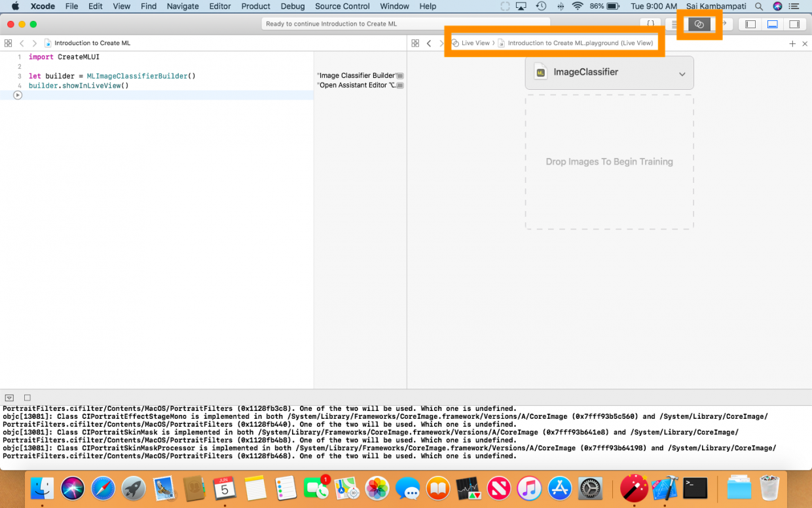The width and height of the screenshot is (812, 508).
Task: Click the Drop Images To Begin Training area
Action: 609,162
